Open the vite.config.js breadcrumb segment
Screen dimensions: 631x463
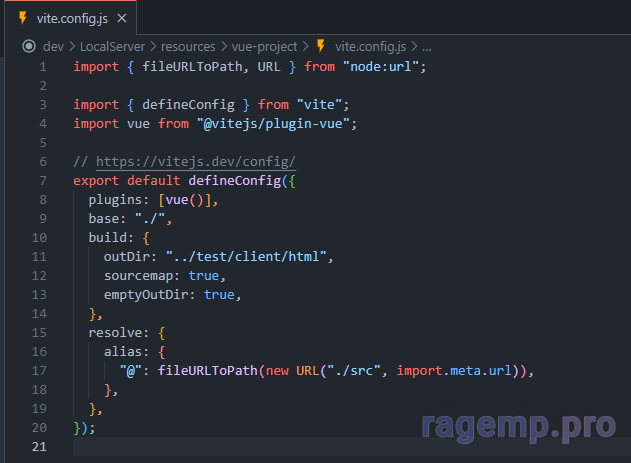(x=370, y=47)
